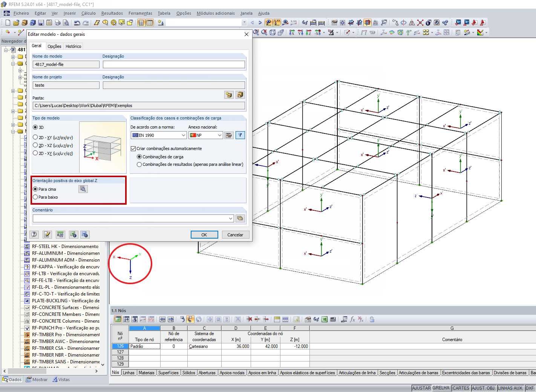Expand the root 4817 node in navigator
This screenshot has height=392, width=536.
click(6, 50)
